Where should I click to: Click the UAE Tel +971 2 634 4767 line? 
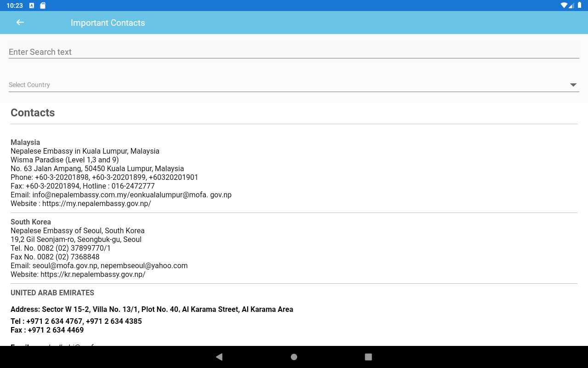(76, 322)
